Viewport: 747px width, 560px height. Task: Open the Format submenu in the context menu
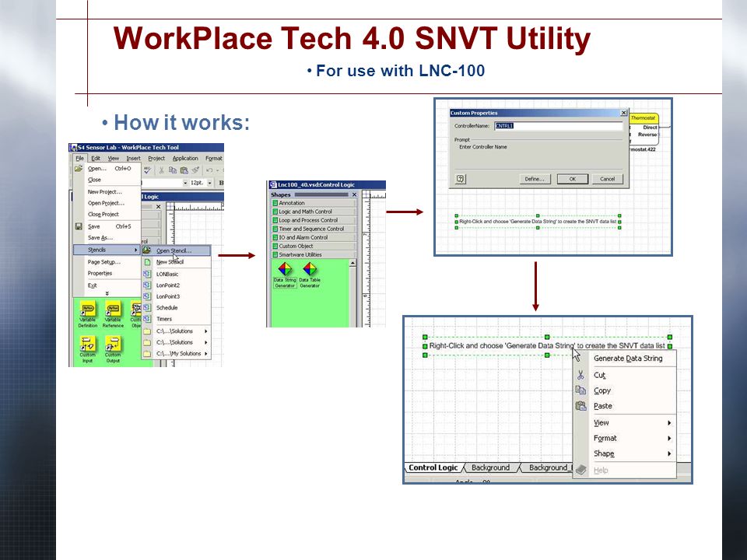click(625, 438)
